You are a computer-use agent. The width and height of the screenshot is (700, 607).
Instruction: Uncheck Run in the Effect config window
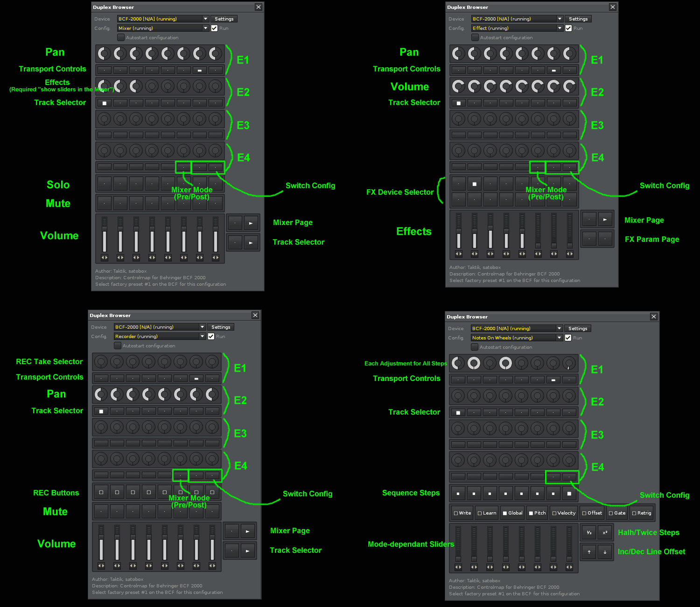click(x=568, y=28)
